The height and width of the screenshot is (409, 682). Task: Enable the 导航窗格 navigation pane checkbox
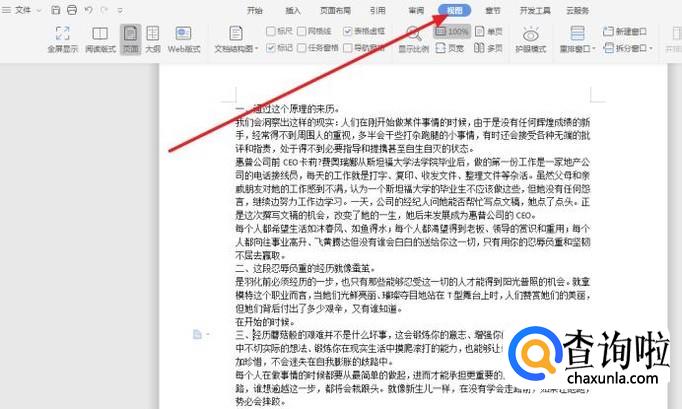click(x=347, y=47)
